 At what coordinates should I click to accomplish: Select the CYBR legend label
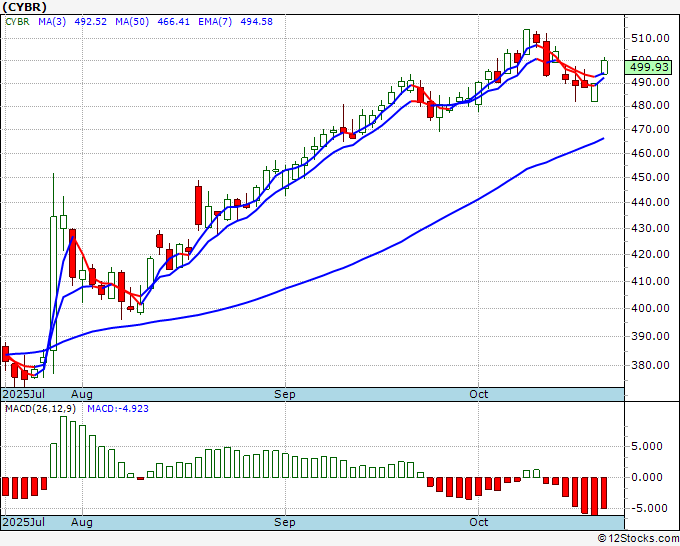17,21
